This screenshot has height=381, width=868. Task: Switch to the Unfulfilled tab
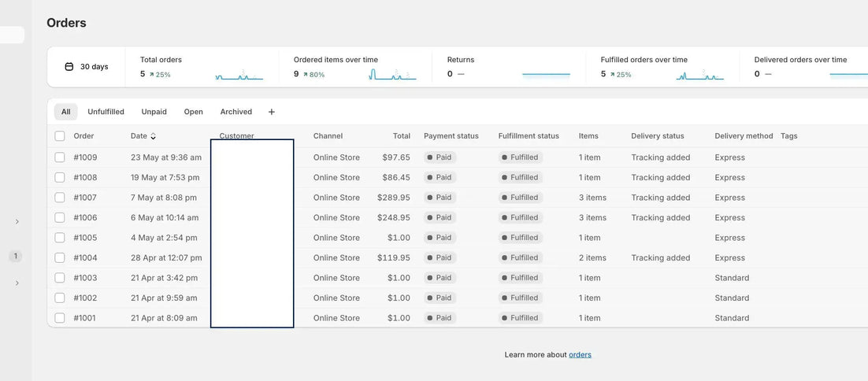point(106,112)
